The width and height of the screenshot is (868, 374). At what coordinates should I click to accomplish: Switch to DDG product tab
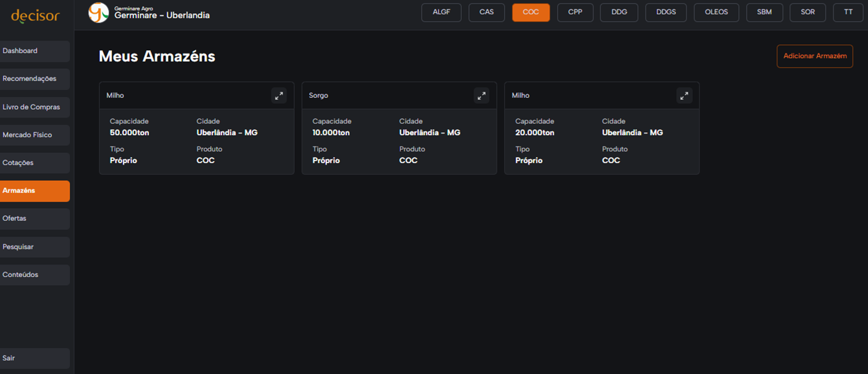tap(619, 12)
